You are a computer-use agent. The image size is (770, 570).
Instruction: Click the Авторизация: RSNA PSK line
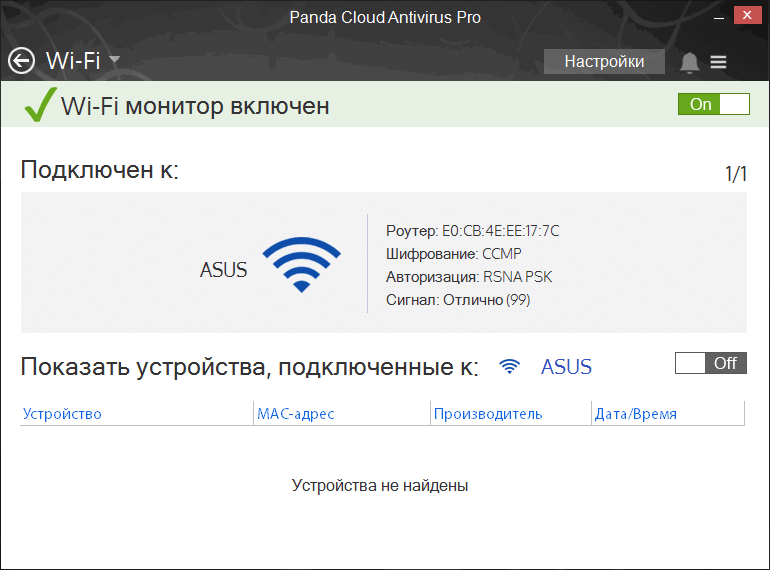point(469,277)
